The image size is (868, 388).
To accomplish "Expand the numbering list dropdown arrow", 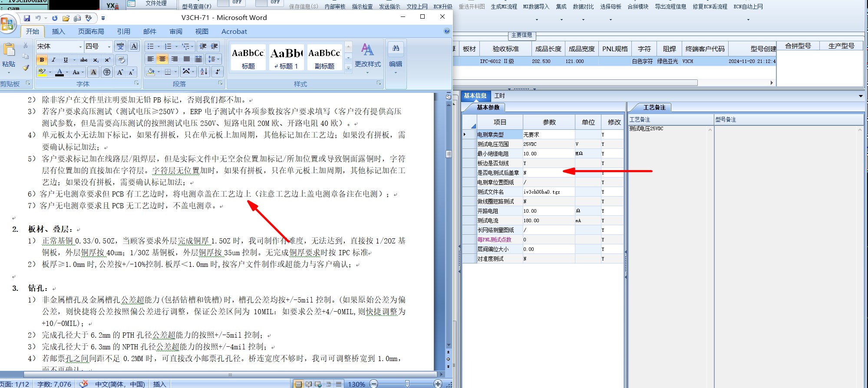I will pyautogui.click(x=176, y=46).
